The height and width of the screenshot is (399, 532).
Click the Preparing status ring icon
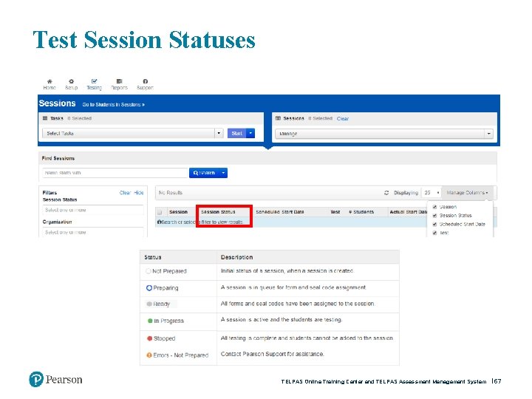[x=149, y=287]
